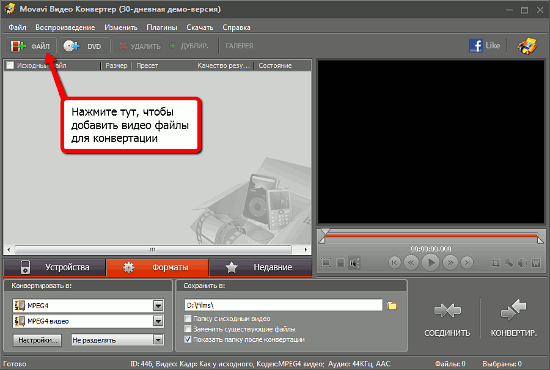This screenshot has height=370, width=550.
Task: Click the Пресет column header
Action: (147, 66)
